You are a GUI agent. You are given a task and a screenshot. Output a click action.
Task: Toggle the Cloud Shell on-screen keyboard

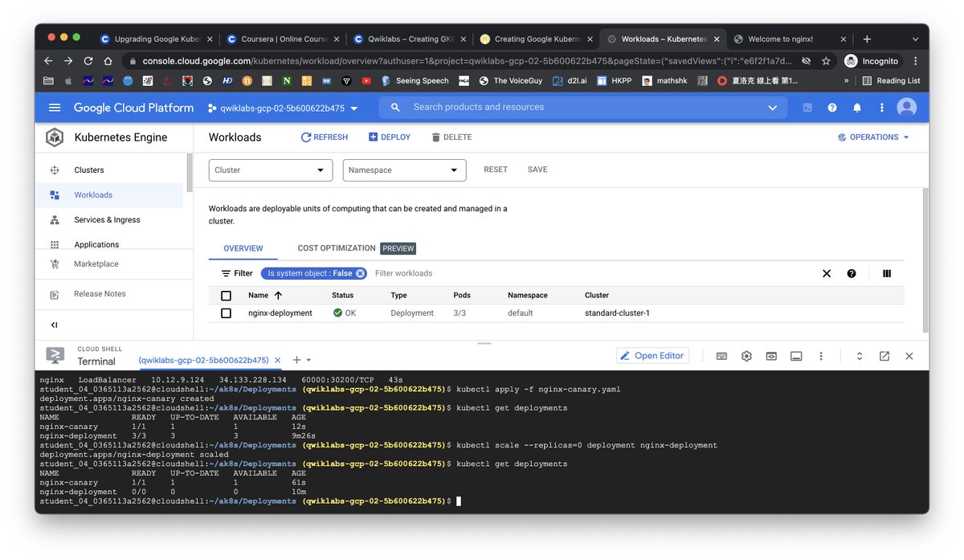[721, 356]
